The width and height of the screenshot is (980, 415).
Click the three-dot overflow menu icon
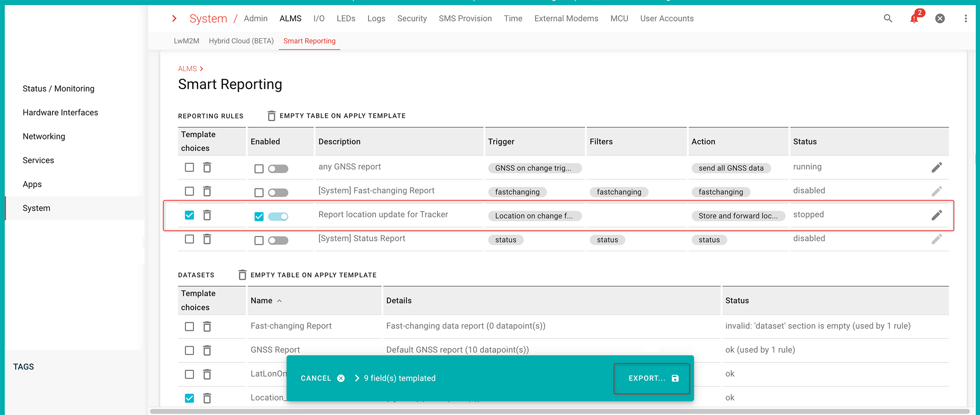965,18
